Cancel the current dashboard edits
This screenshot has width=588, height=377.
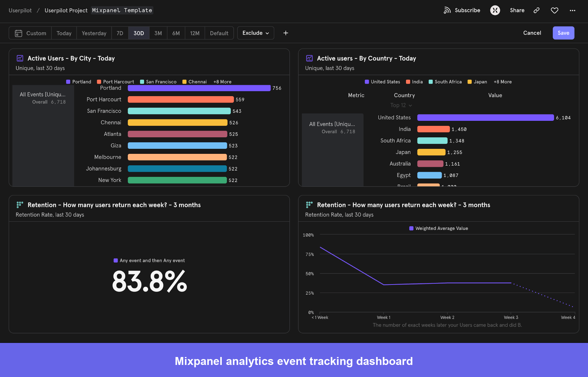532,33
